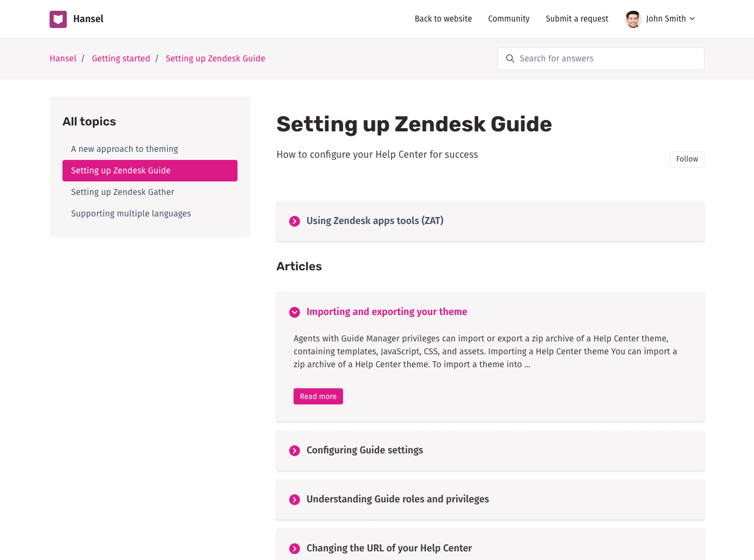The height and width of the screenshot is (560, 754).
Task: Click the Hansel shield logo icon
Action: (58, 19)
